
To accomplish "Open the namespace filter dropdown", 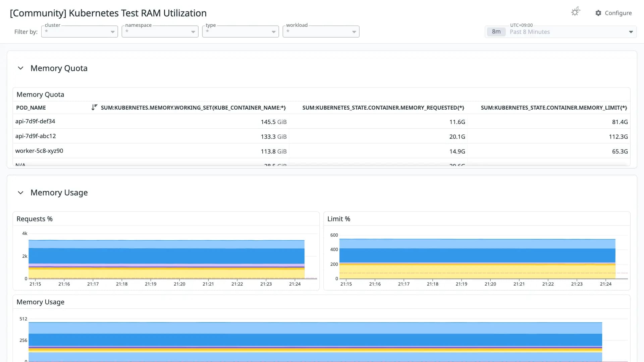I will tap(160, 32).
